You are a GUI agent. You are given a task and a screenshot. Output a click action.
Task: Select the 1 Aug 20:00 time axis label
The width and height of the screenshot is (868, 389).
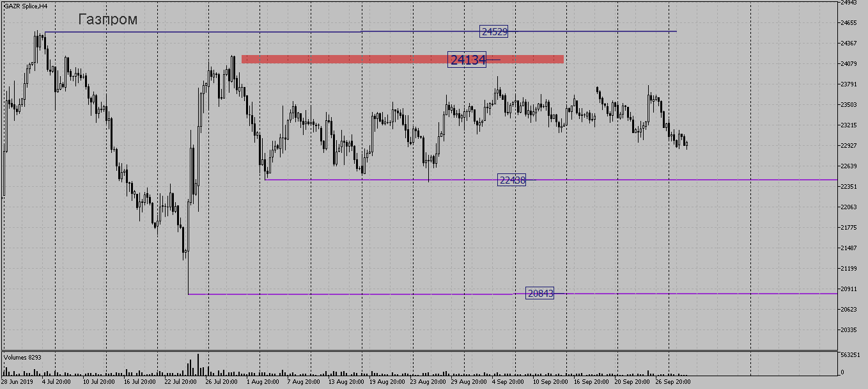[261, 381]
